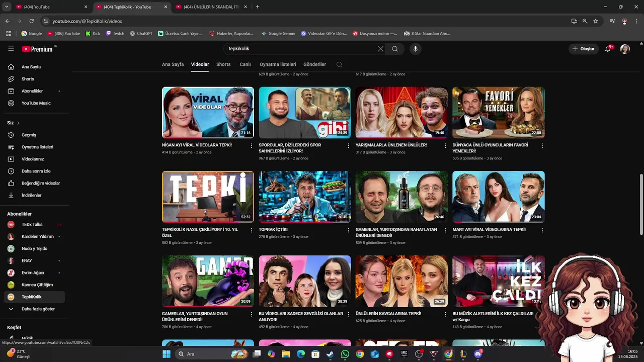Open the YouTube hamburger guide menu

point(11,49)
